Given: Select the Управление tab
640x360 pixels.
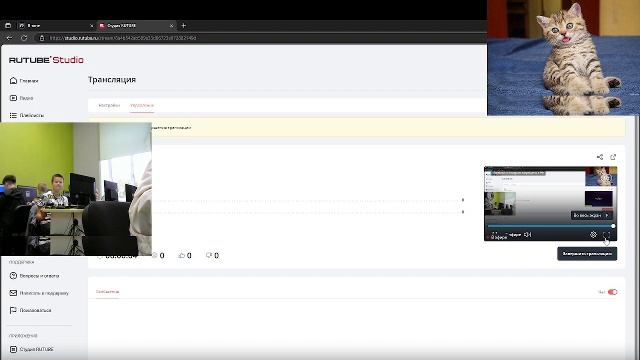Looking at the screenshot, I should point(142,105).
